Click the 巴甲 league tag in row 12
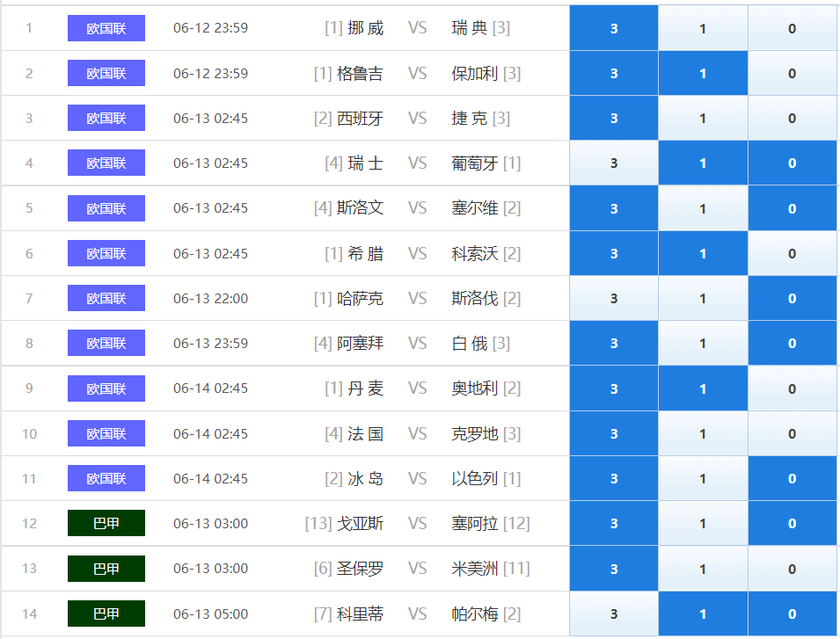 pos(106,523)
